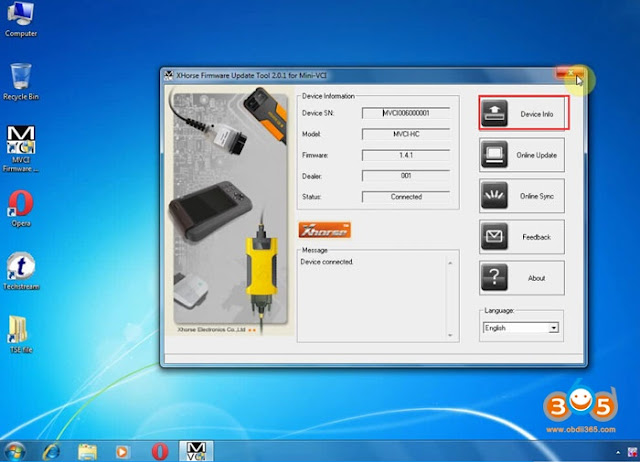Click the Message box scroll down arrow
The height and width of the screenshot is (462, 640).
coord(450,335)
